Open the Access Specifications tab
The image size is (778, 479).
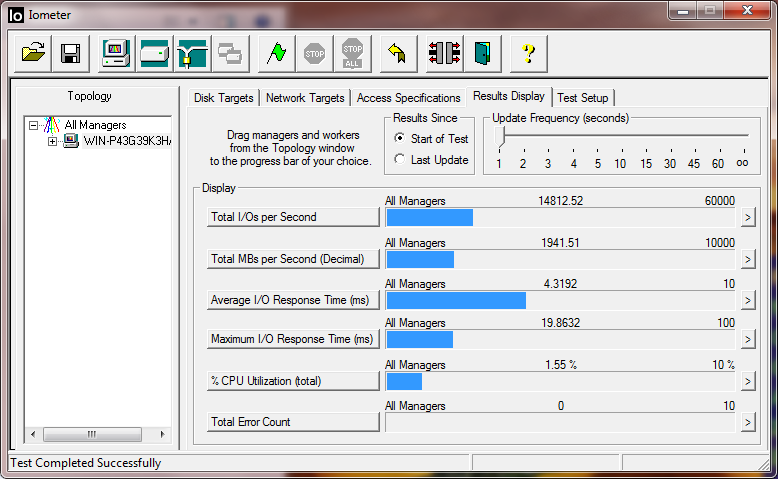click(x=408, y=98)
